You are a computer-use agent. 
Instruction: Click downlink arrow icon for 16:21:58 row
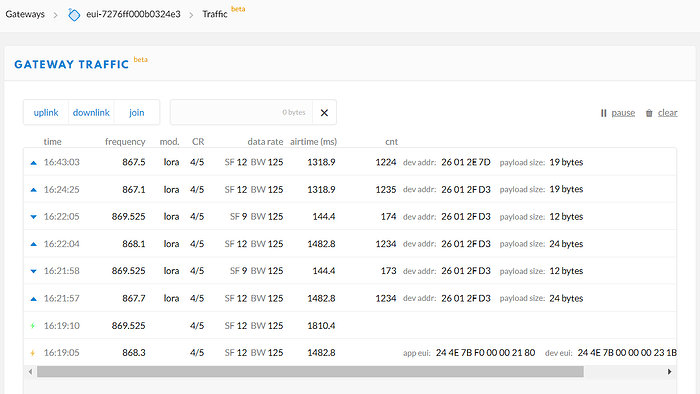click(33, 271)
